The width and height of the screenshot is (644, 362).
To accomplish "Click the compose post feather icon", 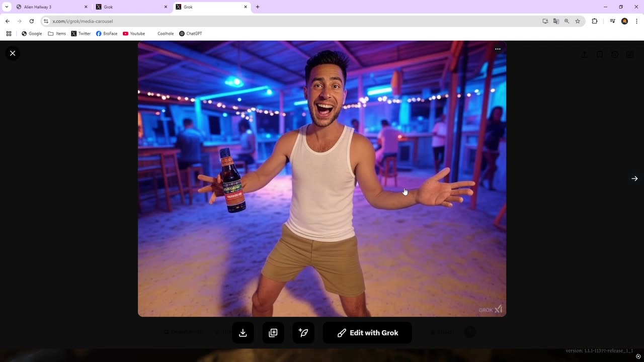I will point(303,333).
